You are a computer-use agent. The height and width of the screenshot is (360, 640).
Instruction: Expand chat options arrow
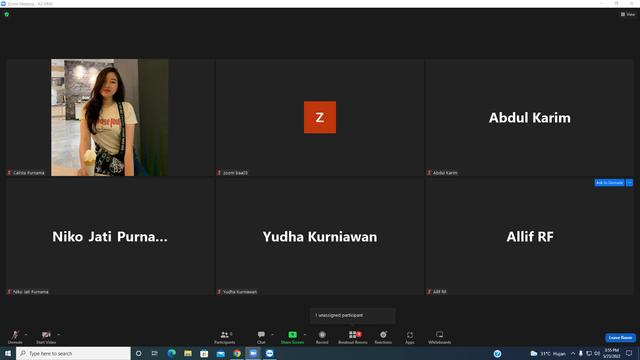click(x=272, y=335)
